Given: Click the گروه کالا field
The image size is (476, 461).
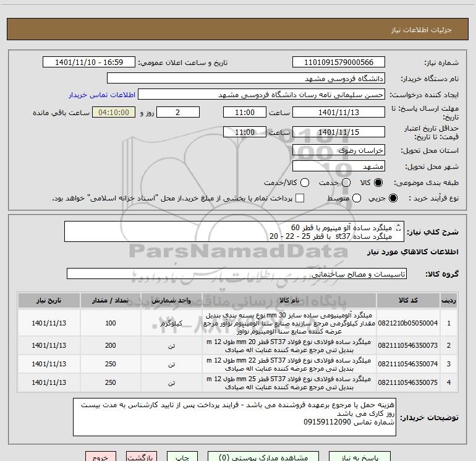Looking at the screenshot, I should point(237,274).
